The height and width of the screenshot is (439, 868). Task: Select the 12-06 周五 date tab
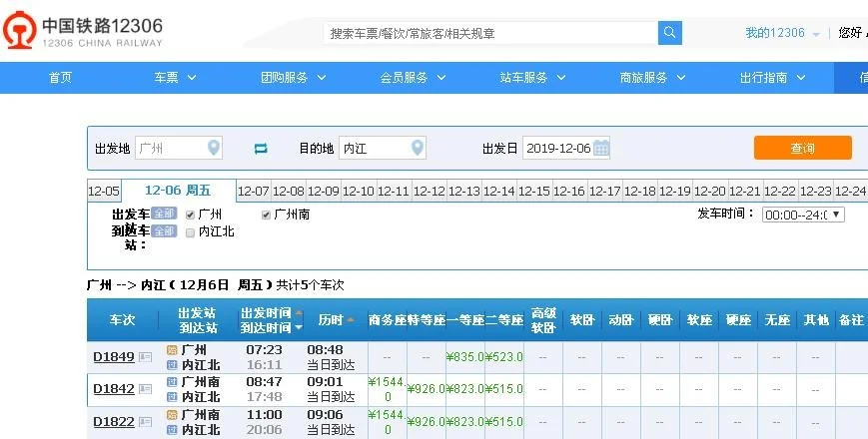coord(178,191)
